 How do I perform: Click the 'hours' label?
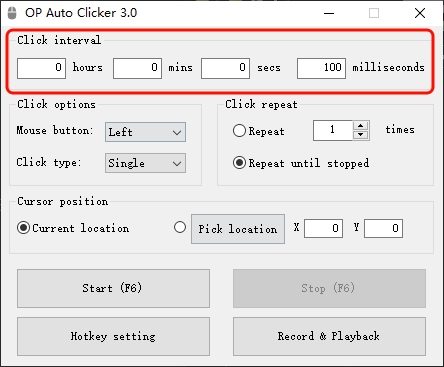click(88, 67)
